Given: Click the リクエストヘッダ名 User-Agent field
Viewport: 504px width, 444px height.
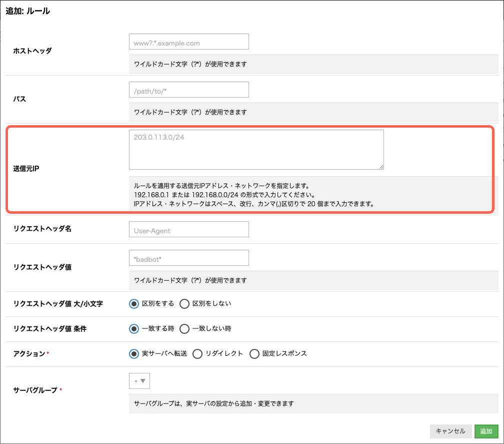Looking at the screenshot, I should pos(188,229).
